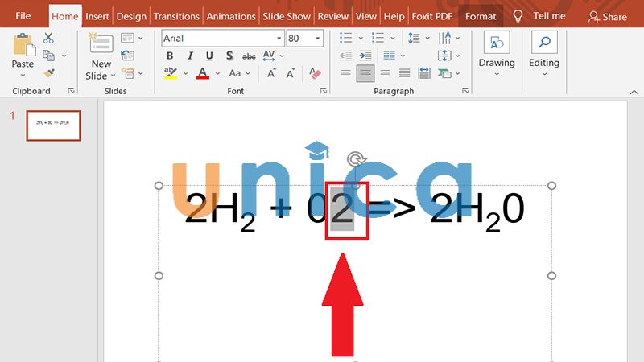Open the Format contextual tab
This screenshot has width=644, height=362.
480,16
